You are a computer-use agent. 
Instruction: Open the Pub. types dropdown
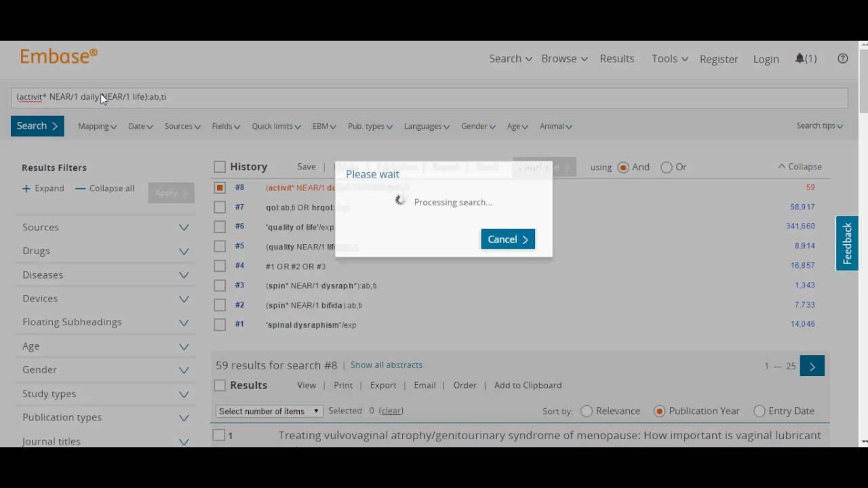[370, 126]
